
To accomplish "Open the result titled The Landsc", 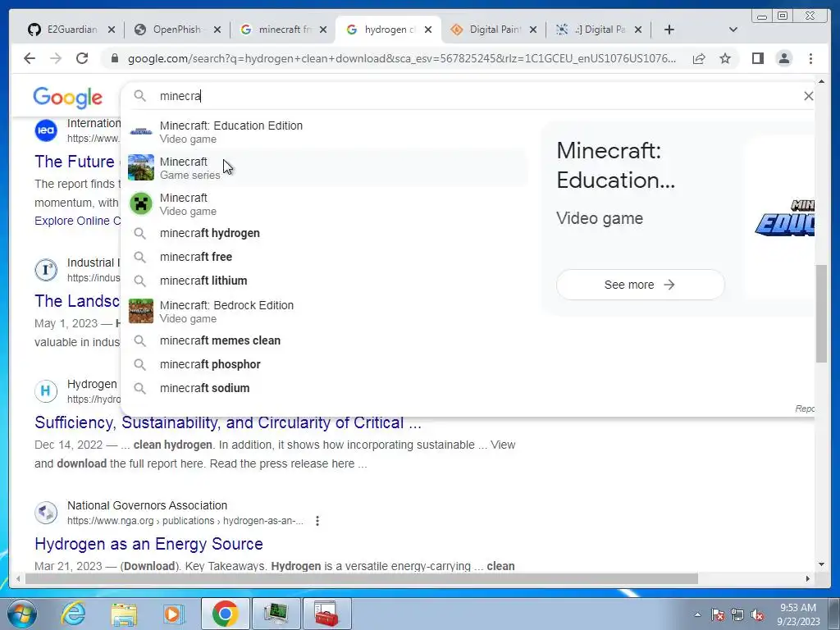I will point(77,301).
